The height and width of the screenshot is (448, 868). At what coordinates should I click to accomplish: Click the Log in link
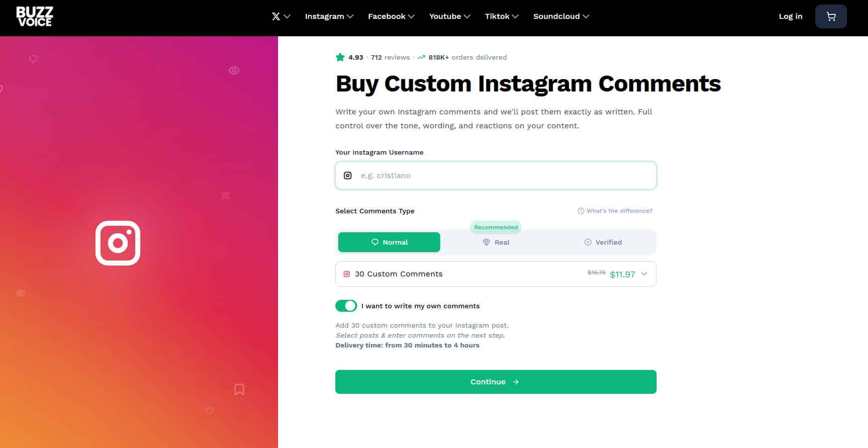tap(790, 16)
